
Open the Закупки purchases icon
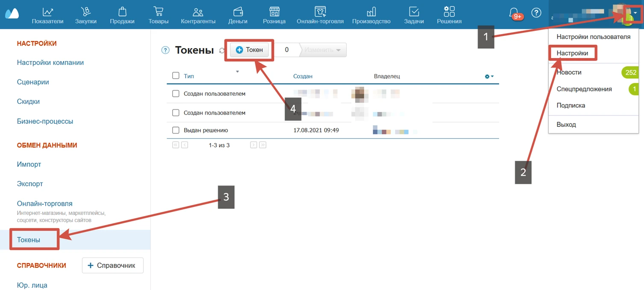(x=85, y=12)
